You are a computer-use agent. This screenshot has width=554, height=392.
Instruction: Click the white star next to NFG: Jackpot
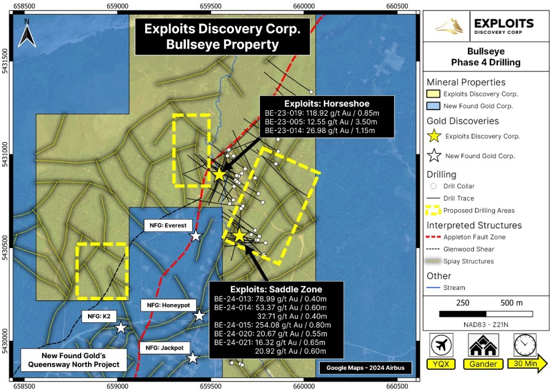[x=193, y=358]
